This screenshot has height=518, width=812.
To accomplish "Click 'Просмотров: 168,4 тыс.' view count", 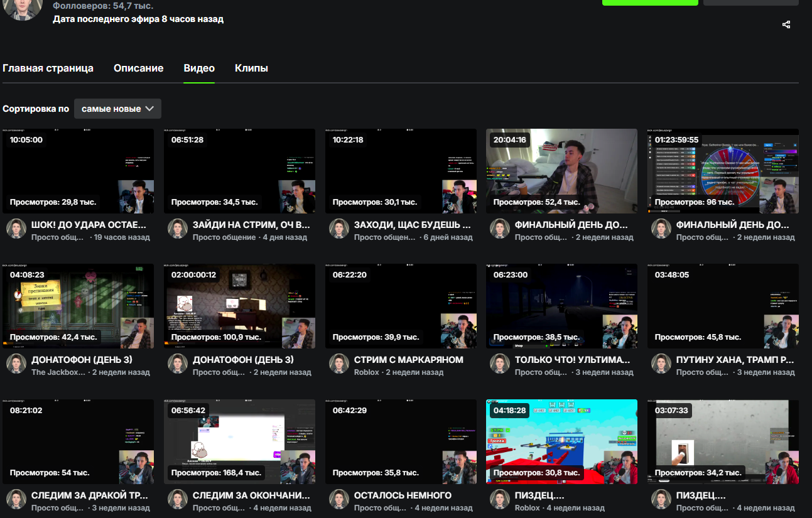I will tap(216, 473).
